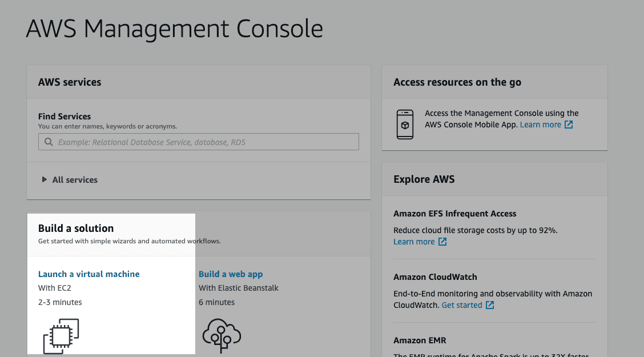Click the Find Services search field
The height and width of the screenshot is (357, 644).
coord(198,141)
